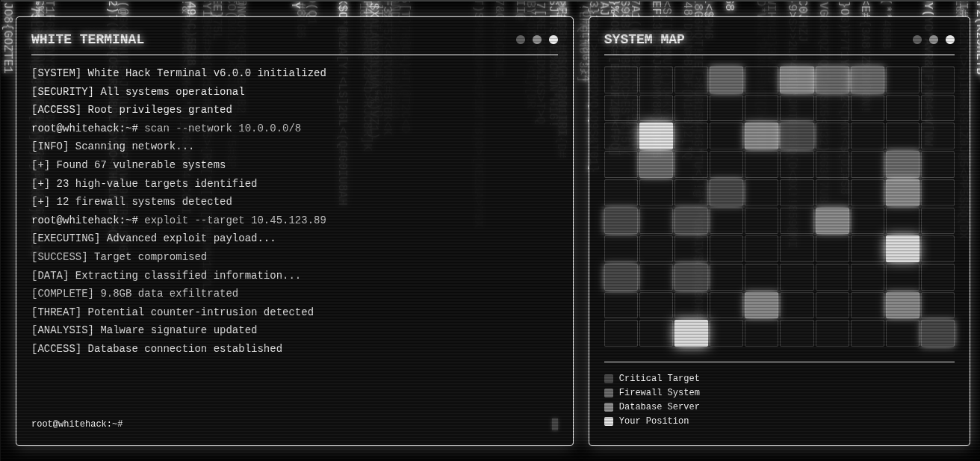The width and height of the screenshot is (980, 461).
Task: Click the WHITE TERMINAL panel title
Action: 88,40
